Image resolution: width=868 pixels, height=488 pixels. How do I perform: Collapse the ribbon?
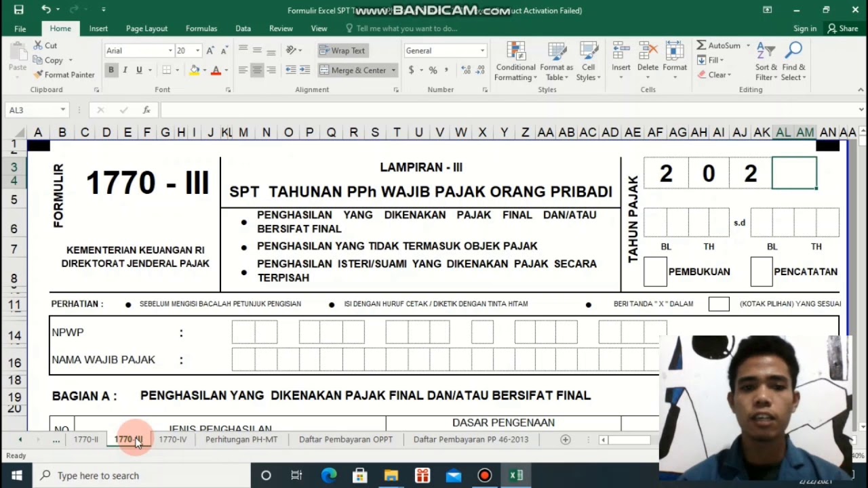(861, 89)
